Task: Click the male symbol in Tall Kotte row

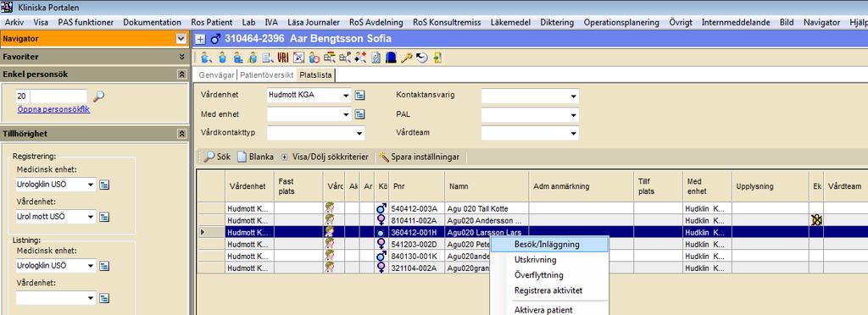Action: click(381, 208)
